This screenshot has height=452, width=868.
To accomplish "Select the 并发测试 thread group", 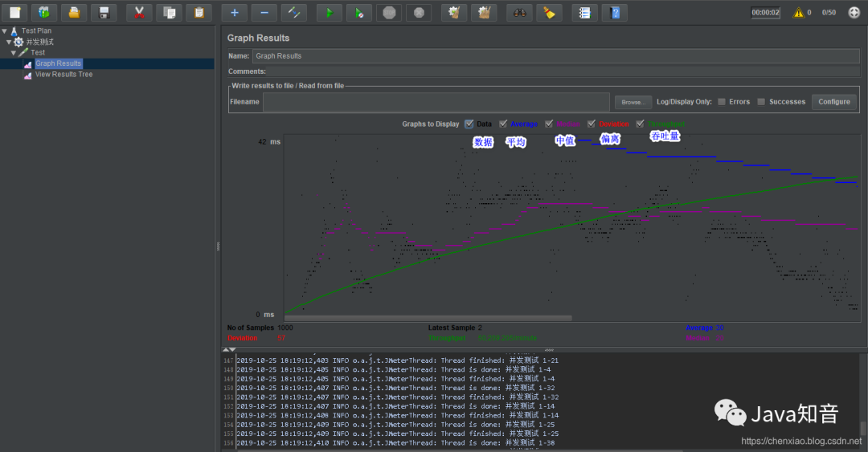I will [x=40, y=42].
